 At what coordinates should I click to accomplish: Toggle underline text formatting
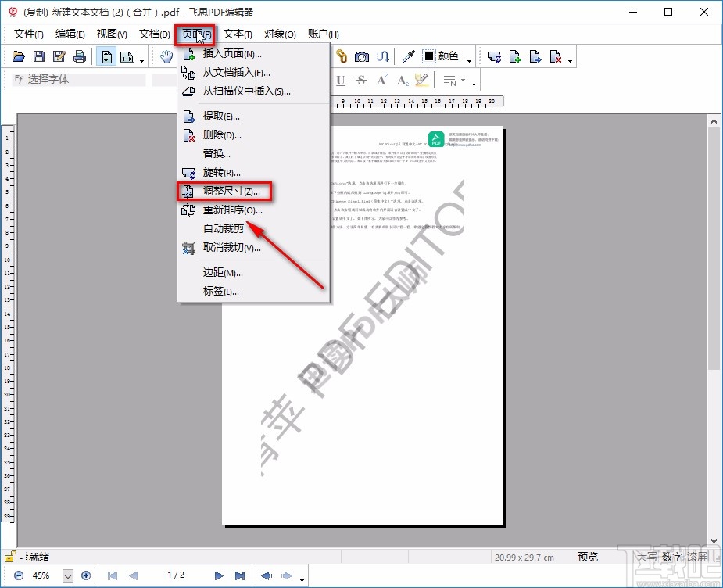point(341,81)
